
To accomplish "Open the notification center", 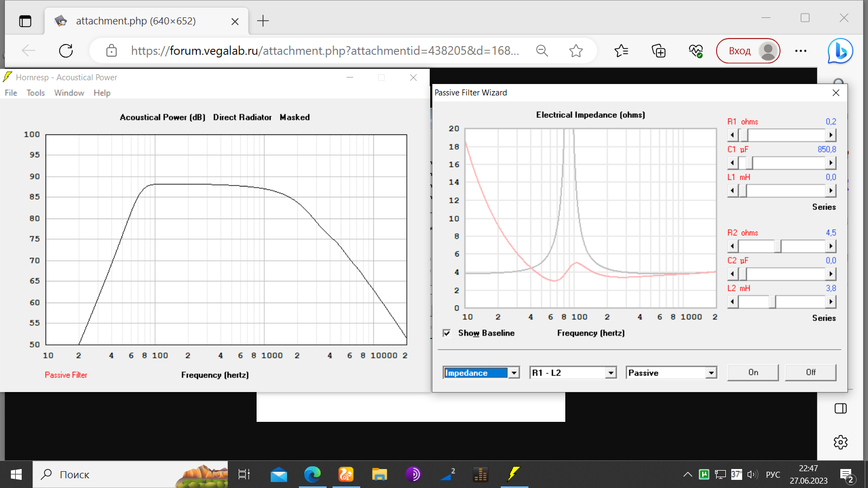I will click(847, 476).
